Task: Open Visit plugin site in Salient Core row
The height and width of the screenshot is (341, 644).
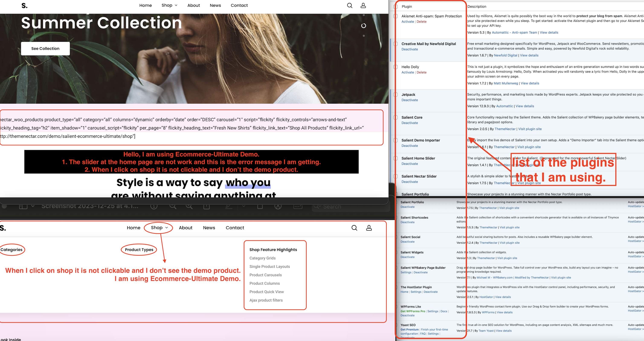Action: [530, 129]
